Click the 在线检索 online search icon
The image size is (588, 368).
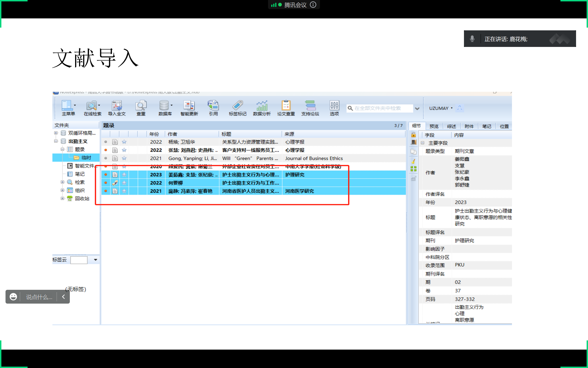click(92, 108)
